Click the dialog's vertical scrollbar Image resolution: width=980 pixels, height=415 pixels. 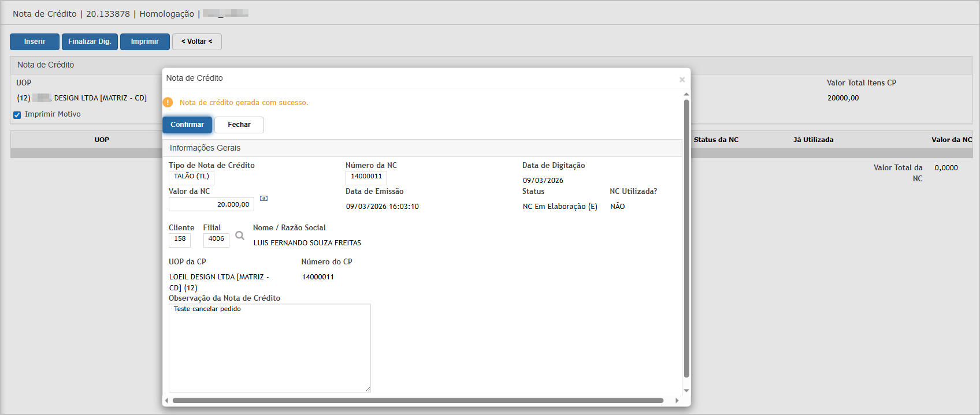[686, 237]
